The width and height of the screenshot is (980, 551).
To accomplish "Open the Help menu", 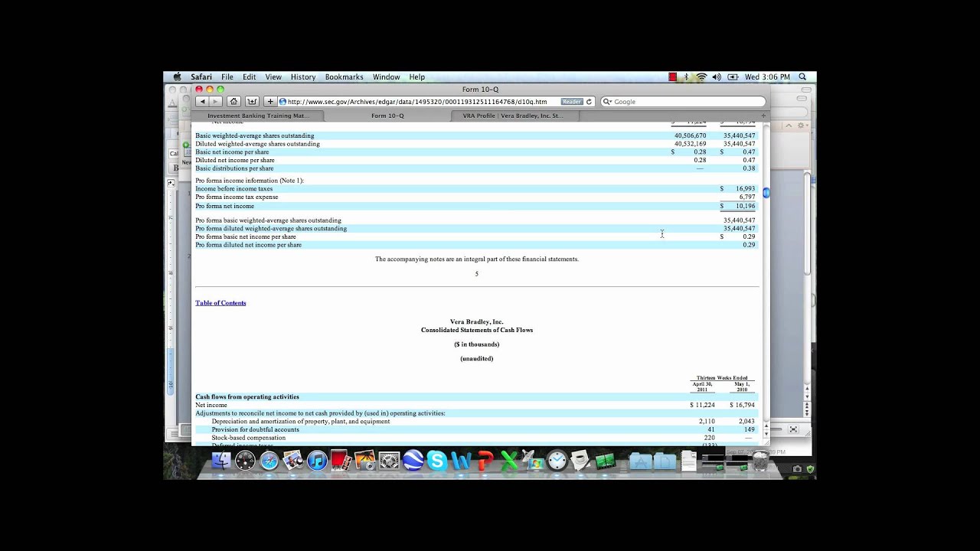I will 416,77.
